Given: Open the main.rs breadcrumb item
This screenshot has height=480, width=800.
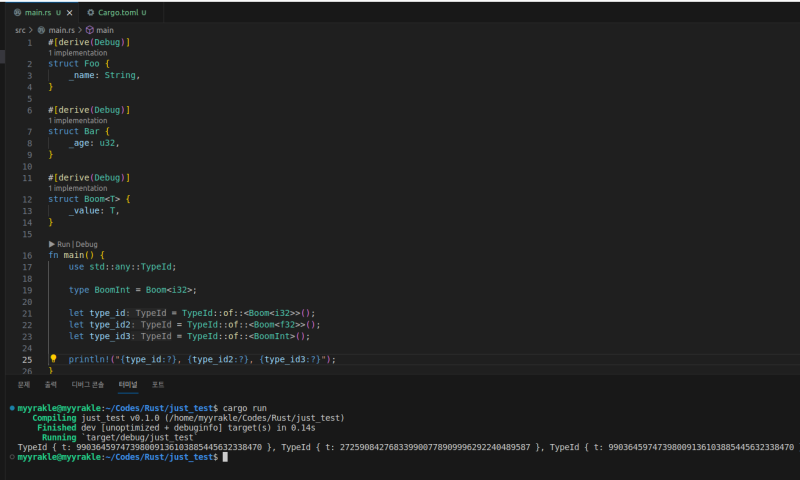Looking at the screenshot, I should pyautogui.click(x=61, y=30).
